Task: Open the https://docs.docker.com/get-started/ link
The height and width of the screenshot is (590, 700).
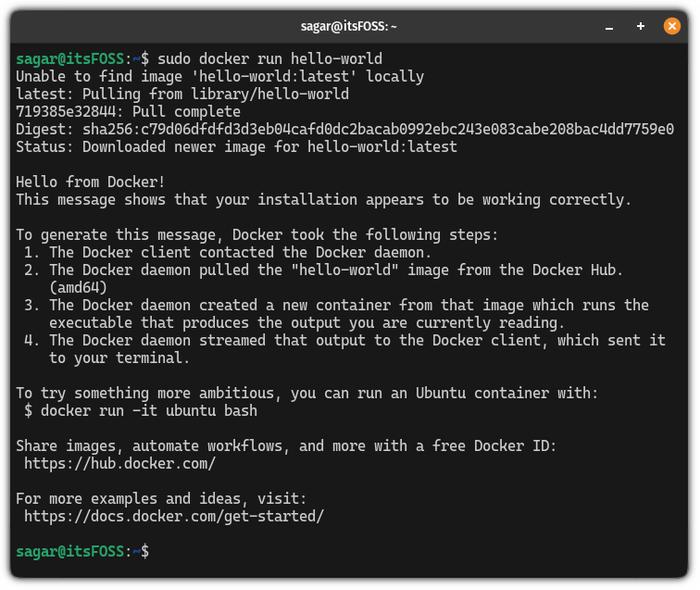Action: (174, 516)
